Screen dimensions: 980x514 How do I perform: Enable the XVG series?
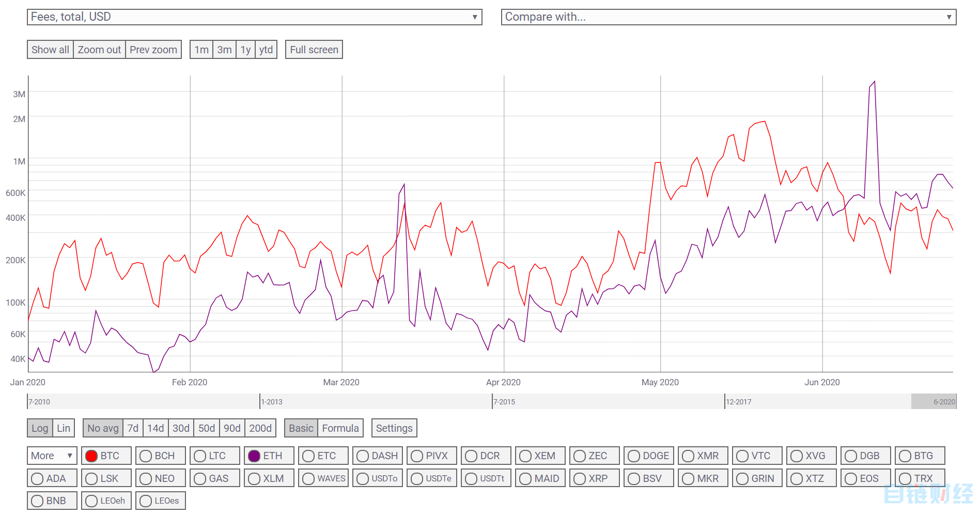coord(812,456)
